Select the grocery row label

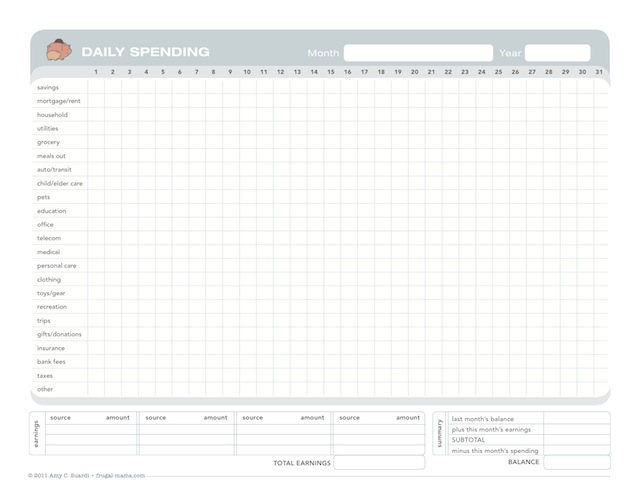(x=48, y=142)
